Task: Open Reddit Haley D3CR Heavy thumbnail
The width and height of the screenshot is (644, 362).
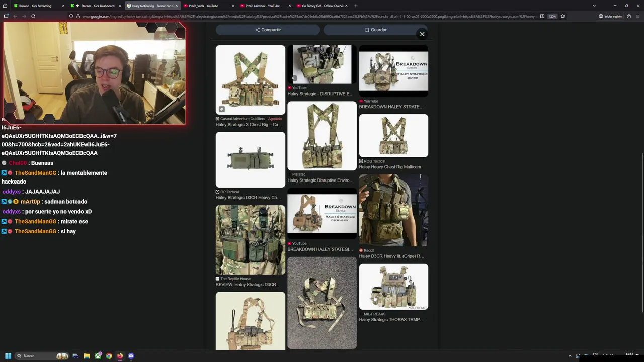Action: pos(393,210)
